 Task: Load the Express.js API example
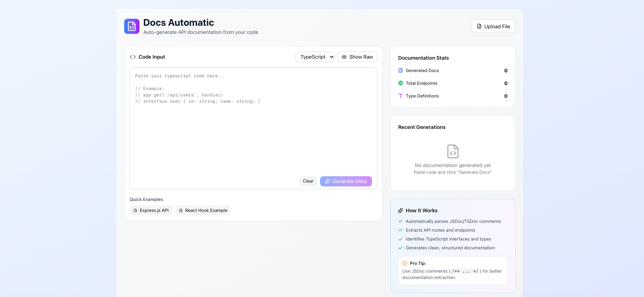click(x=151, y=210)
